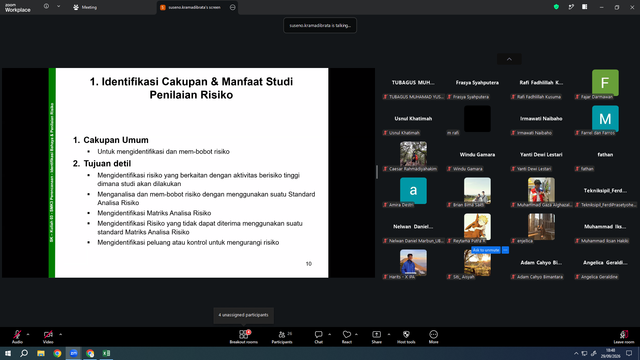Open Host tools shield
Viewport: 640px width, 360px height.
tap(406, 337)
